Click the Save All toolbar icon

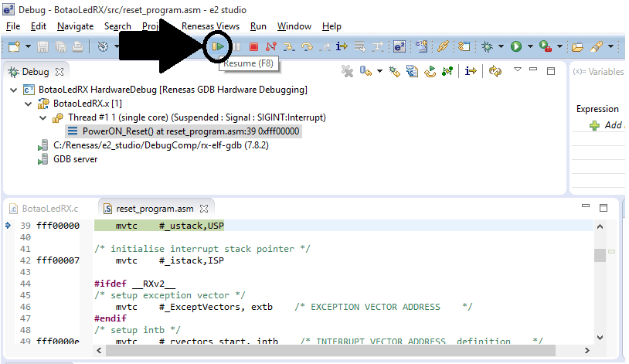pyautogui.click(x=60, y=47)
